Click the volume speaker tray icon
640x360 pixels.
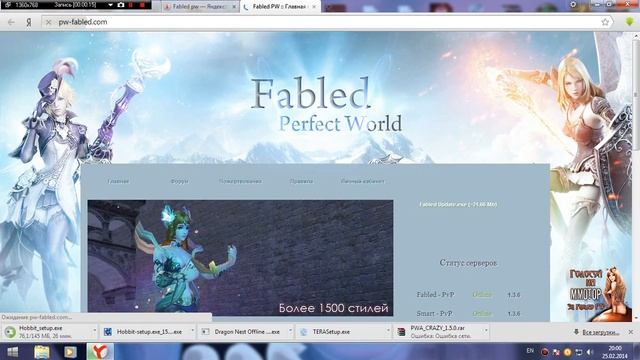[589, 352]
